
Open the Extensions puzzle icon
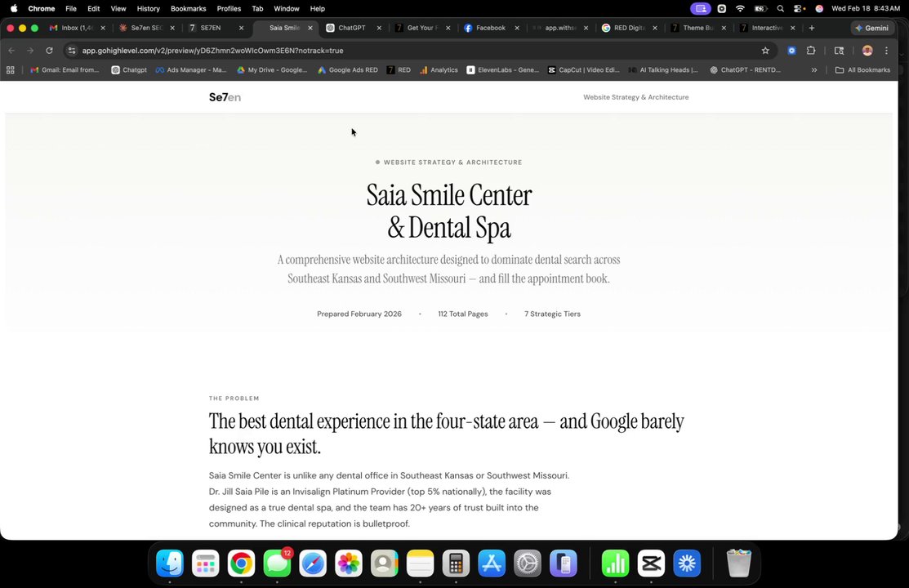[x=811, y=51]
